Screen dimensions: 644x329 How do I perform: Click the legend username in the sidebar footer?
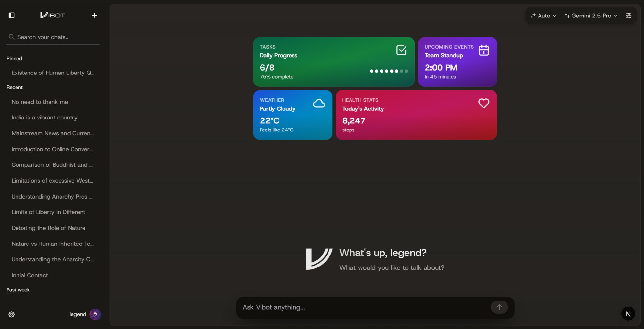(78, 314)
